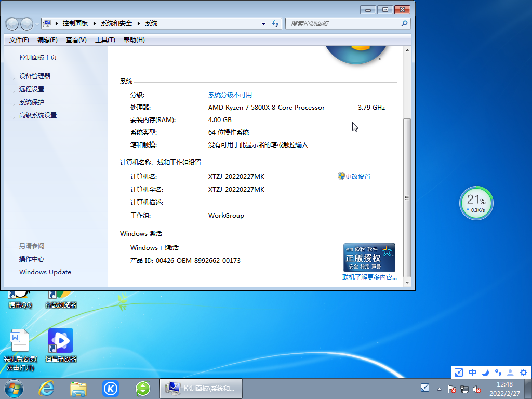Toggle Chinese/English with the 中 icon
This screenshot has width=532, height=399.
point(472,372)
